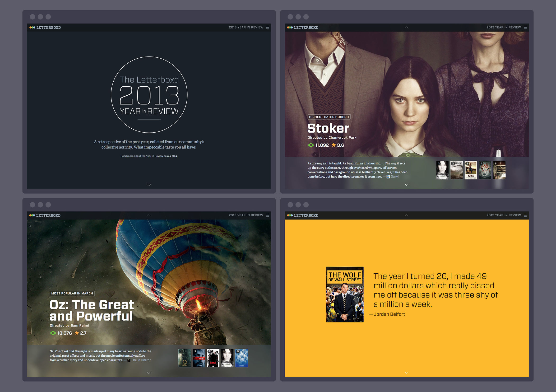Click the Stoker film title heading
Image resolution: width=556 pixels, height=392 pixels.
click(328, 128)
